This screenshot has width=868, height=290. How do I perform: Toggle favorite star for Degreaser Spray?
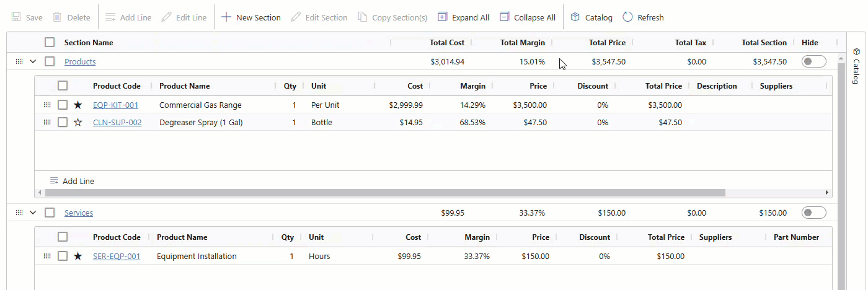78,123
